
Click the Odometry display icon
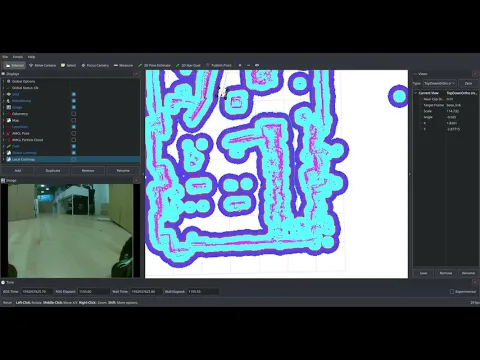tap(9, 114)
